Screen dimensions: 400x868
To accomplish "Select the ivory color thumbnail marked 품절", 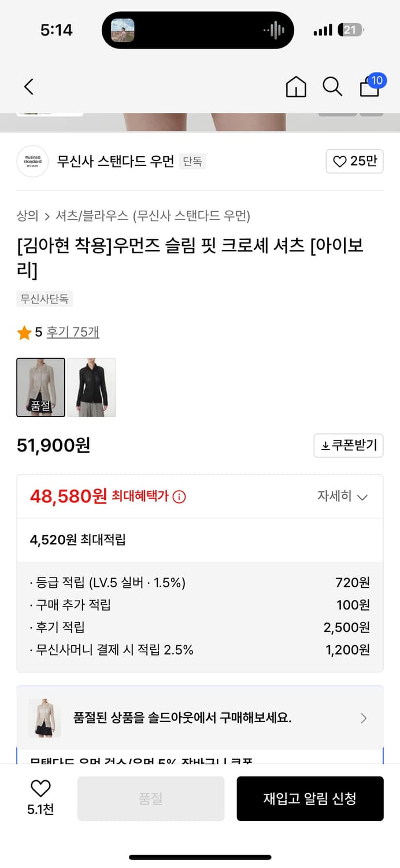I will pyautogui.click(x=40, y=387).
